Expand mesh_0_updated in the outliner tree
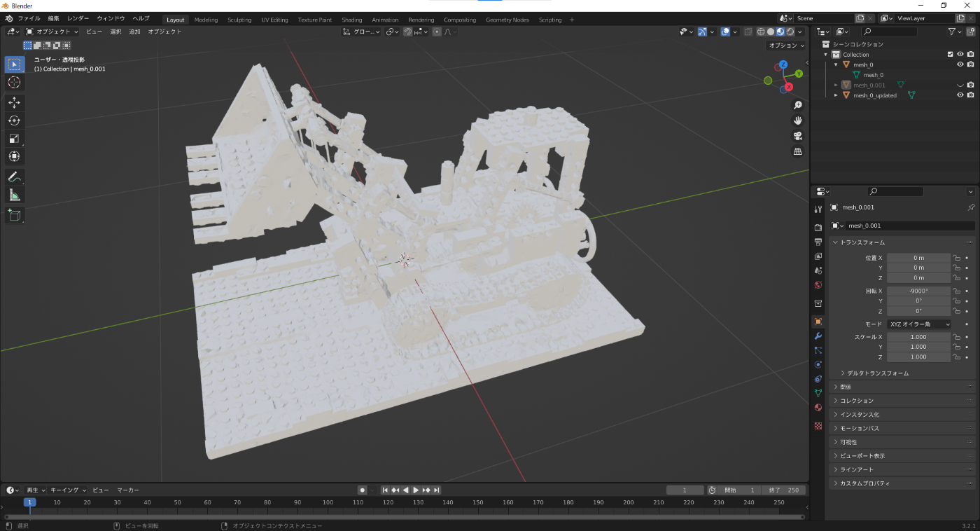980x531 pixels. tap(836, 95)
